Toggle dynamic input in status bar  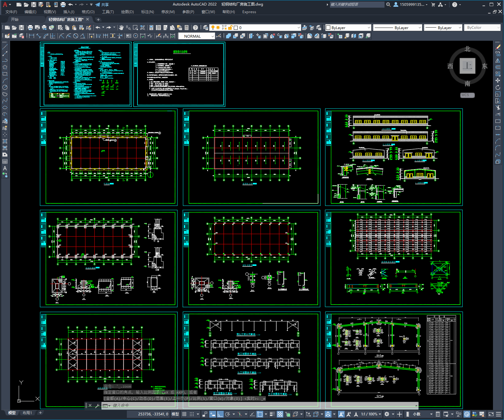(212, 414)
